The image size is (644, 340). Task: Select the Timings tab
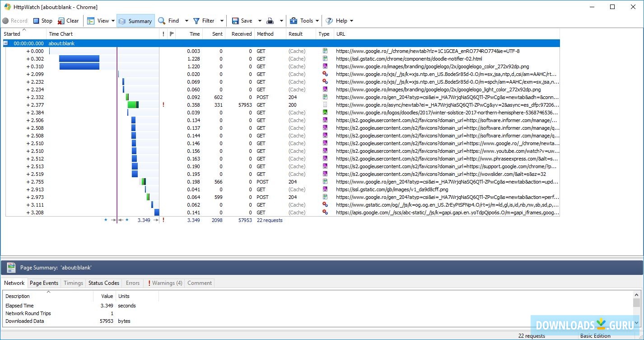tap(73, 283)
